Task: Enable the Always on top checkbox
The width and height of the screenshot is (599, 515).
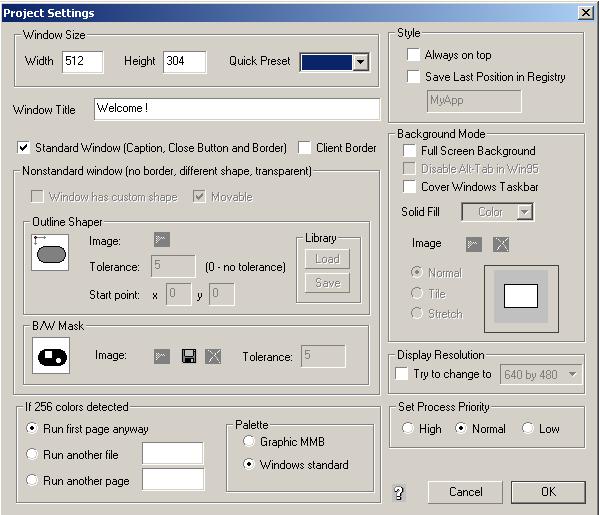Action: pos(413,55)
